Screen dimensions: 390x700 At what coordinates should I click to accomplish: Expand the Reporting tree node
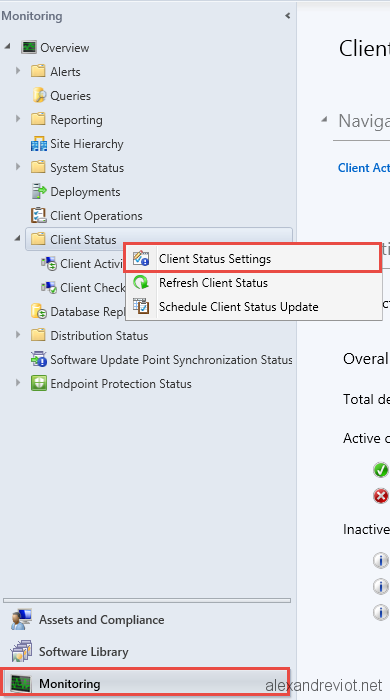18,119
